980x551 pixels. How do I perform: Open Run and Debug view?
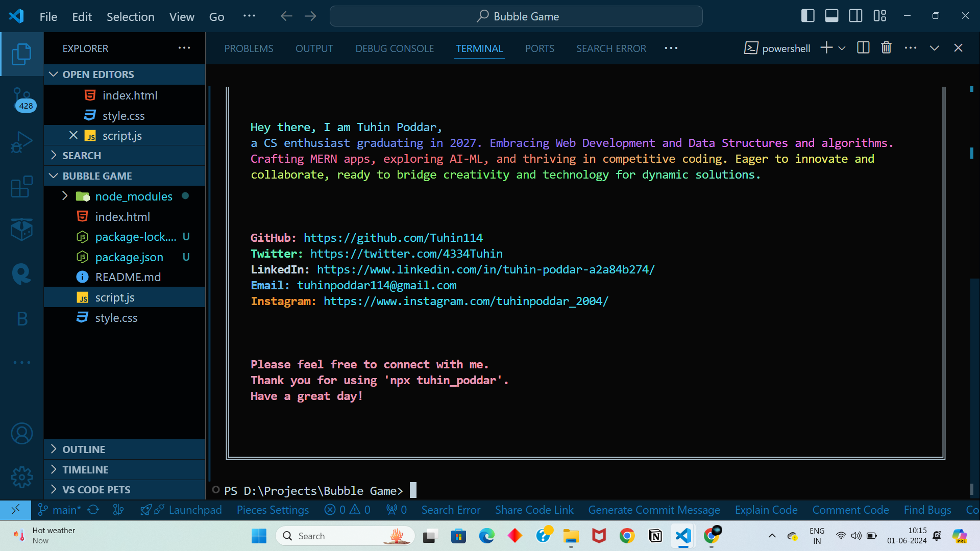[x=21, y=142]
